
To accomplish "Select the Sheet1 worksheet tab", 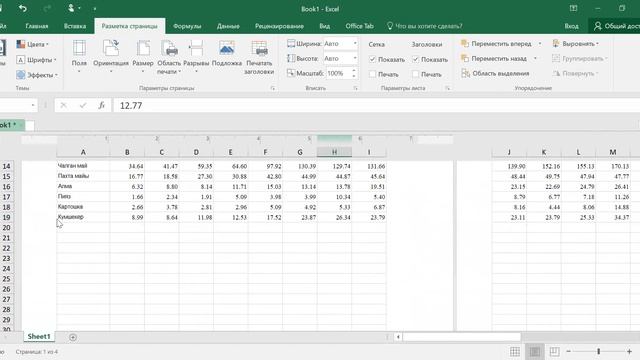I will click(39, 337).
